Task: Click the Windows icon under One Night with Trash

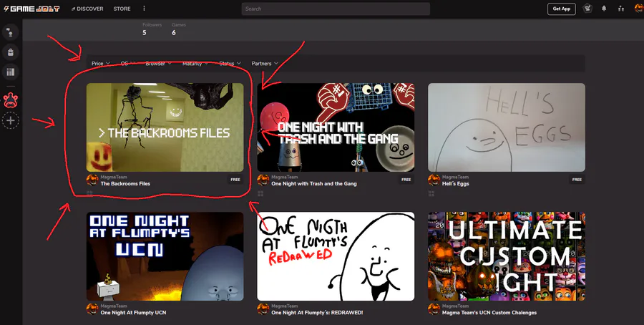Action: (260, 193)
